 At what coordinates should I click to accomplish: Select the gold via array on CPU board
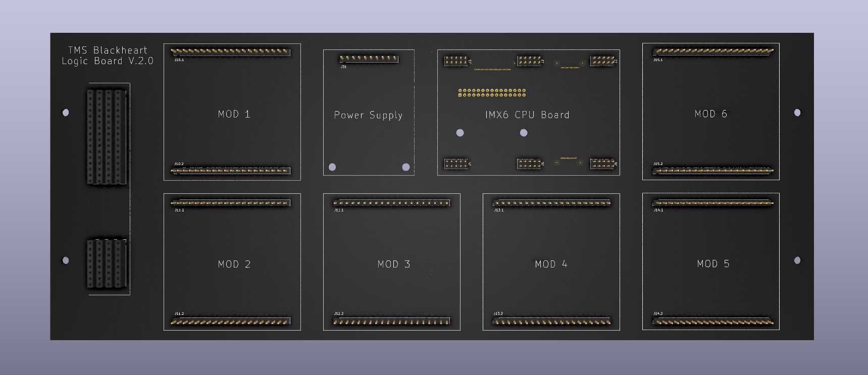[492, 93]
